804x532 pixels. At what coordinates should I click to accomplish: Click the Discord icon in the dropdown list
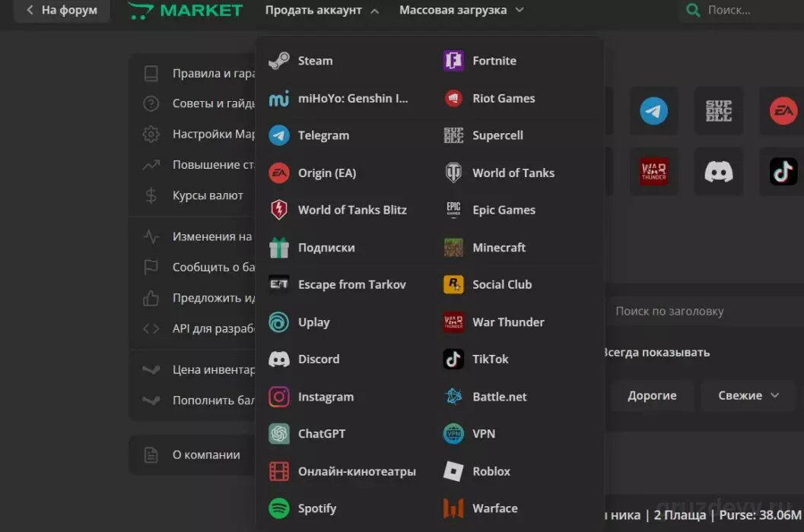coord(279,359)
